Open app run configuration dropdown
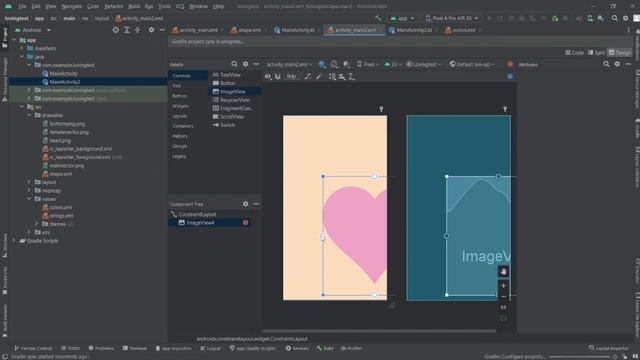 [x=402, y=18]
